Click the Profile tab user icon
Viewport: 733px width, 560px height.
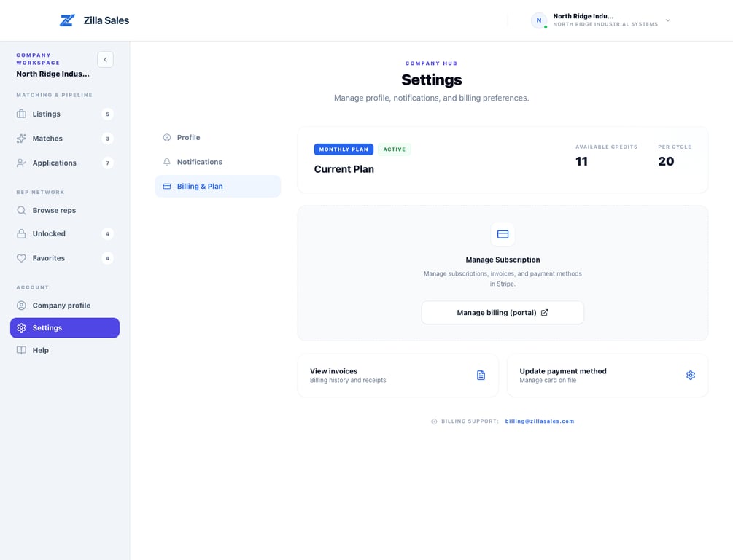pos(167,137)
